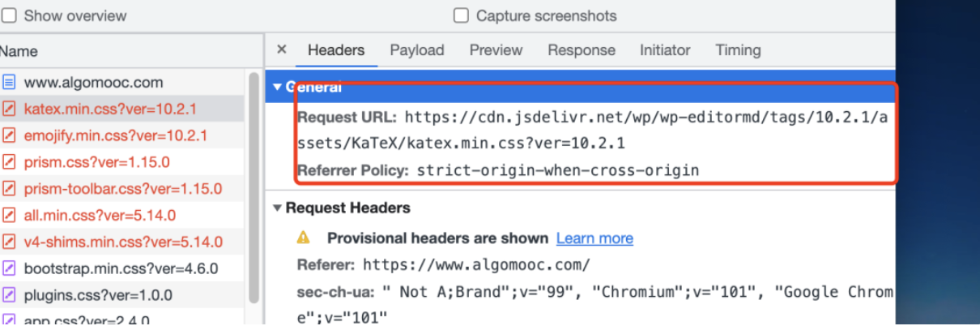The height and width of the screenshot is (326, 980).
Task: Enable the Show overview checkbox
Action: tap(8, 15)
